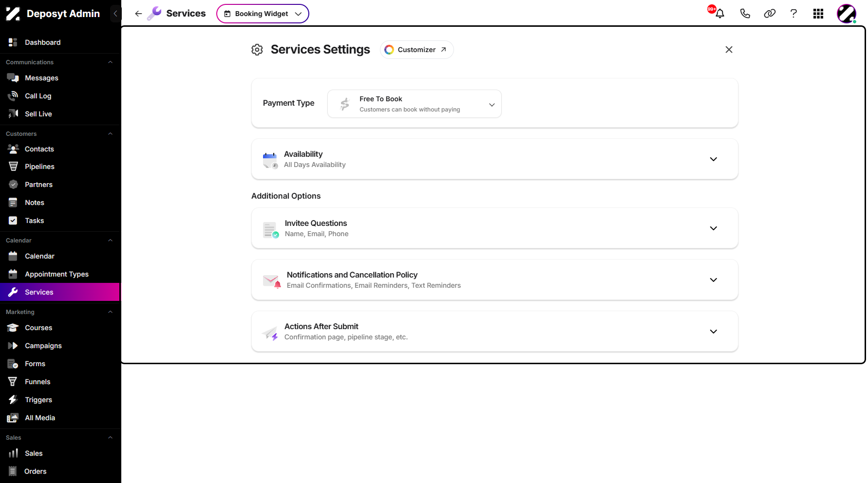Collapse the Calendar sidebar group
Screen dimensions: 868x483
111,241
